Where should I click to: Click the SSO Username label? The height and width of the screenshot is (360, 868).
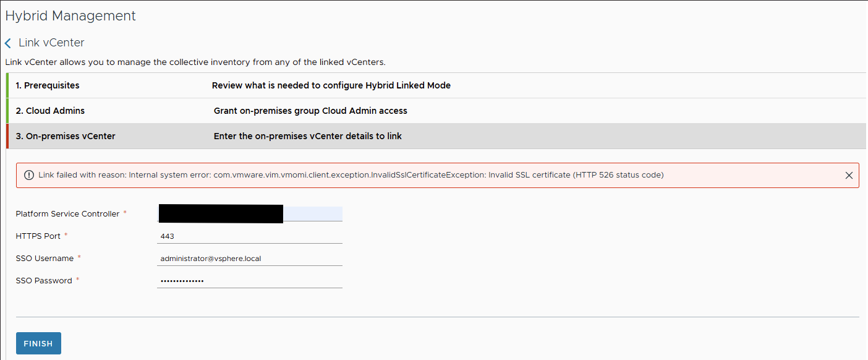[x=45, y=259]
